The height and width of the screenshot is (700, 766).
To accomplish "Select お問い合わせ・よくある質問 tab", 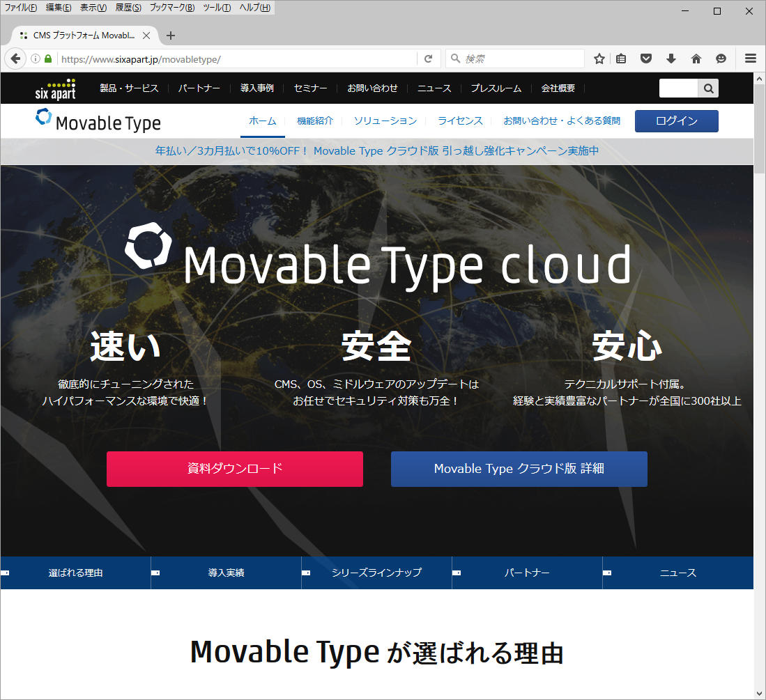I will (x=562, y=120).
